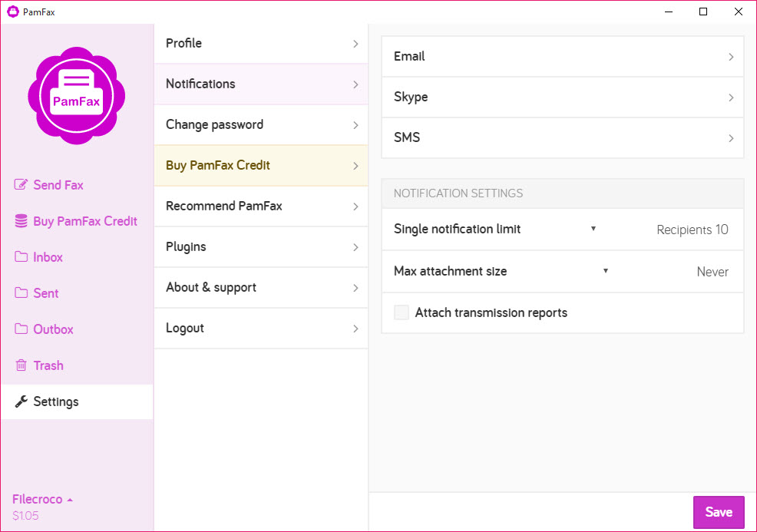Click Logout in the settings list

261,329
